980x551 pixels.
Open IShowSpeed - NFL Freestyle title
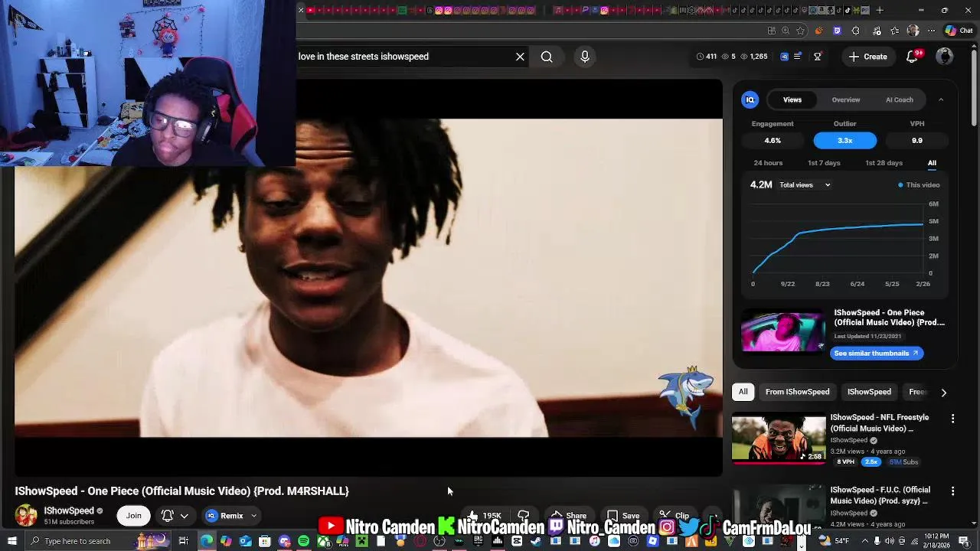[x=879, y=422]
